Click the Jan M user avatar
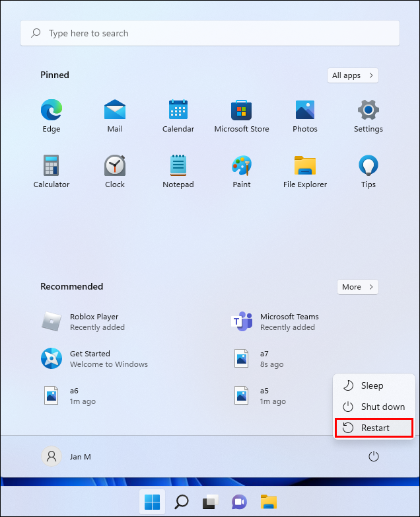 point(52,456)
